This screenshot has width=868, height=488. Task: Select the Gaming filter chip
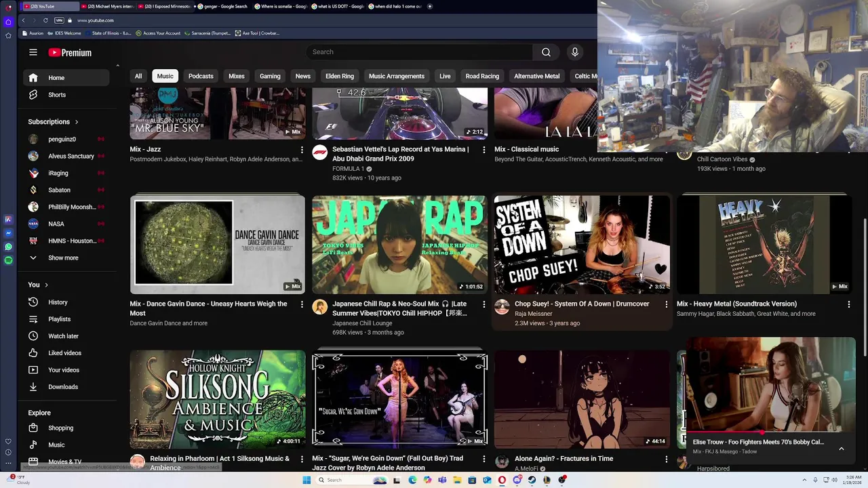pos(270,76)
